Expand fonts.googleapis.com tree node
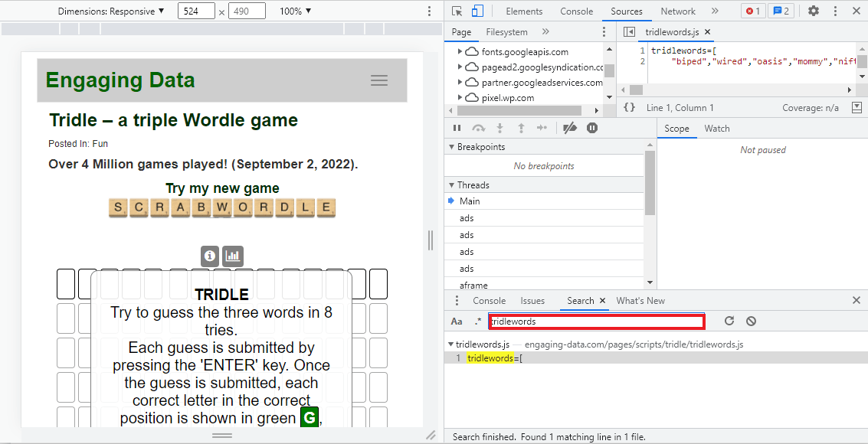868x444 pixels. click(x=460, y=52)
